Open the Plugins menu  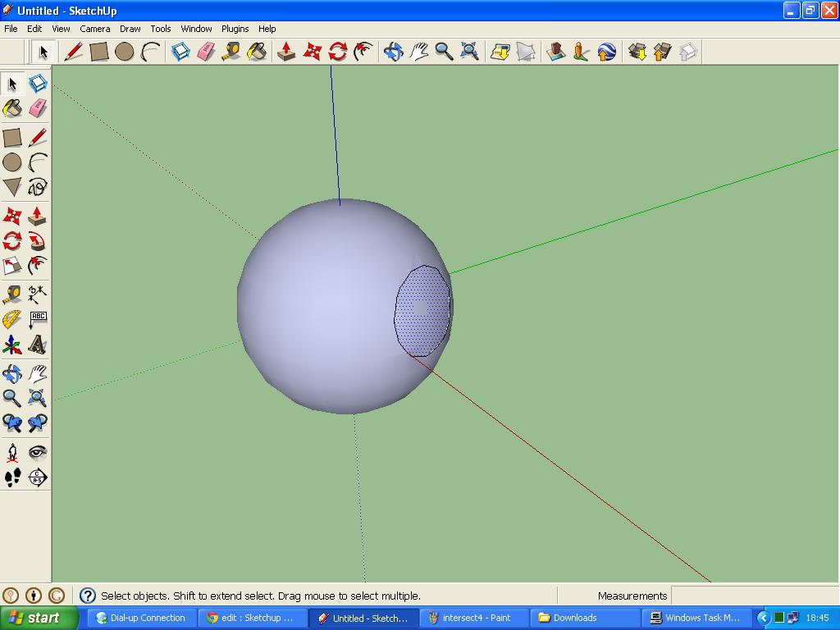235,29
